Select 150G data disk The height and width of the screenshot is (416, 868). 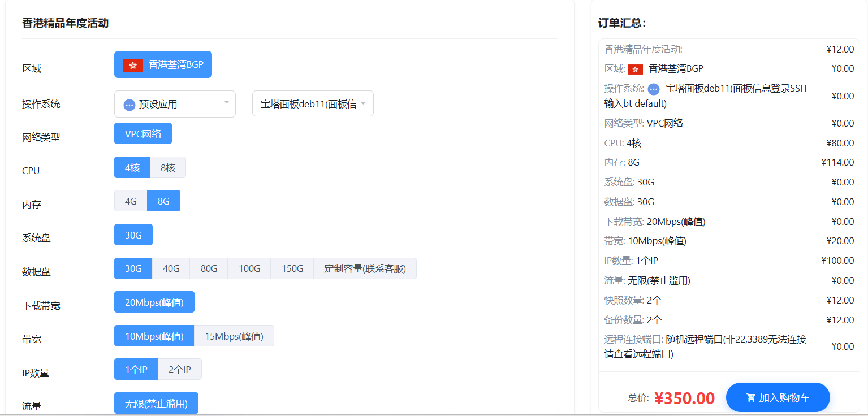coord(292,268)
